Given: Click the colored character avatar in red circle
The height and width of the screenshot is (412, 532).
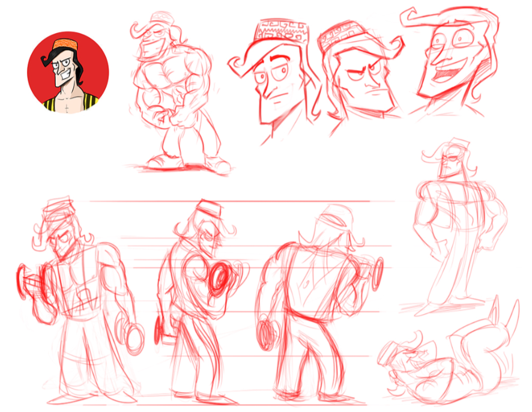Looking at the screenshot, I should 68,72.
